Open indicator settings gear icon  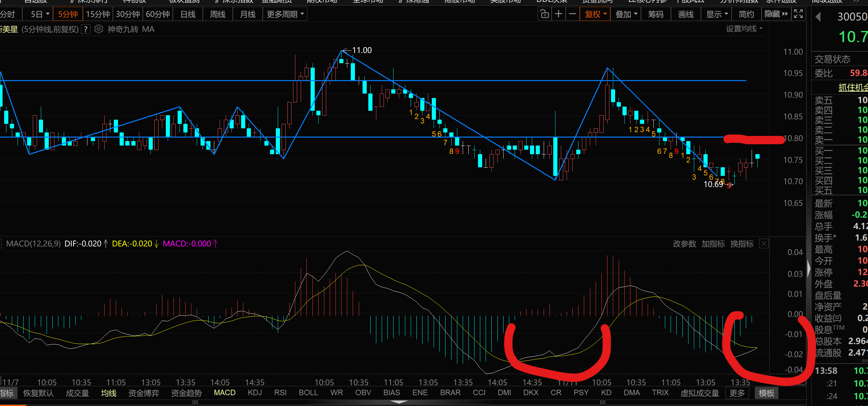pos(99,29)
